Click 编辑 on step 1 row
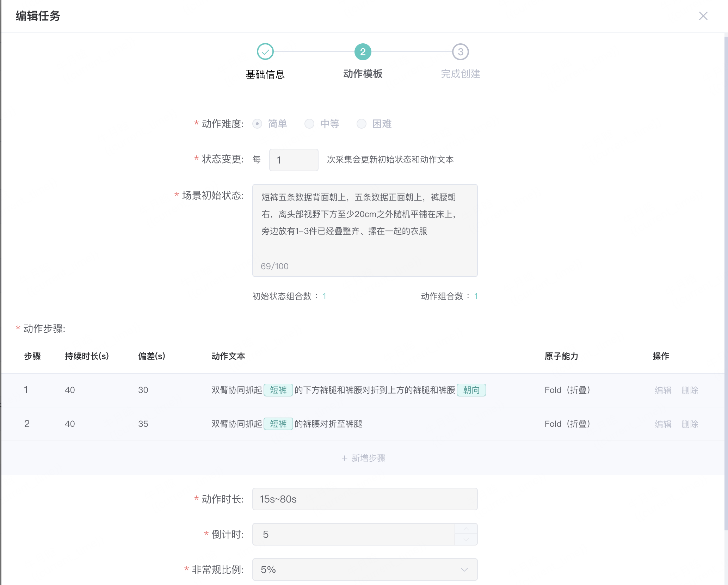This screenshot has width=728, height=585. coord(663,390)
